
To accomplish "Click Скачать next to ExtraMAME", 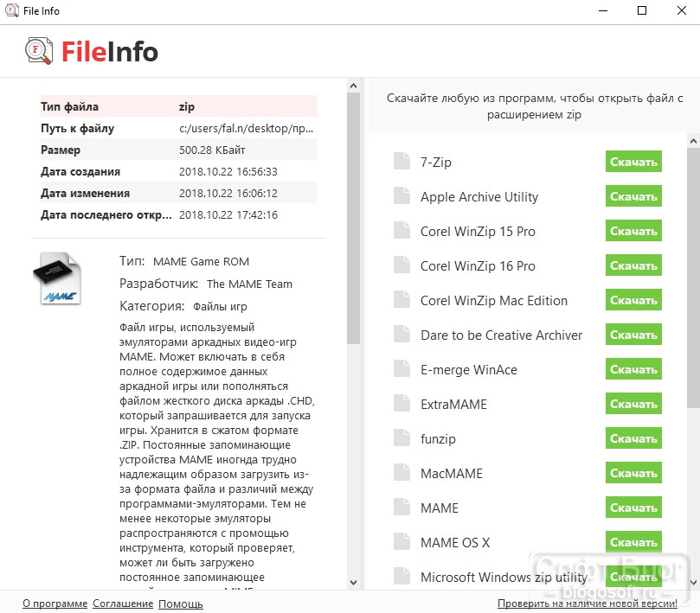I will tap(633, 404).
